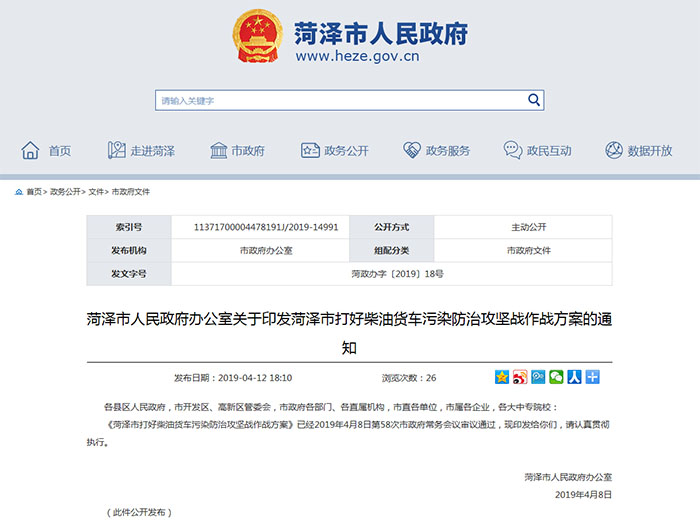Click 市政府文件 breadcrumb link

pos(130,191)
